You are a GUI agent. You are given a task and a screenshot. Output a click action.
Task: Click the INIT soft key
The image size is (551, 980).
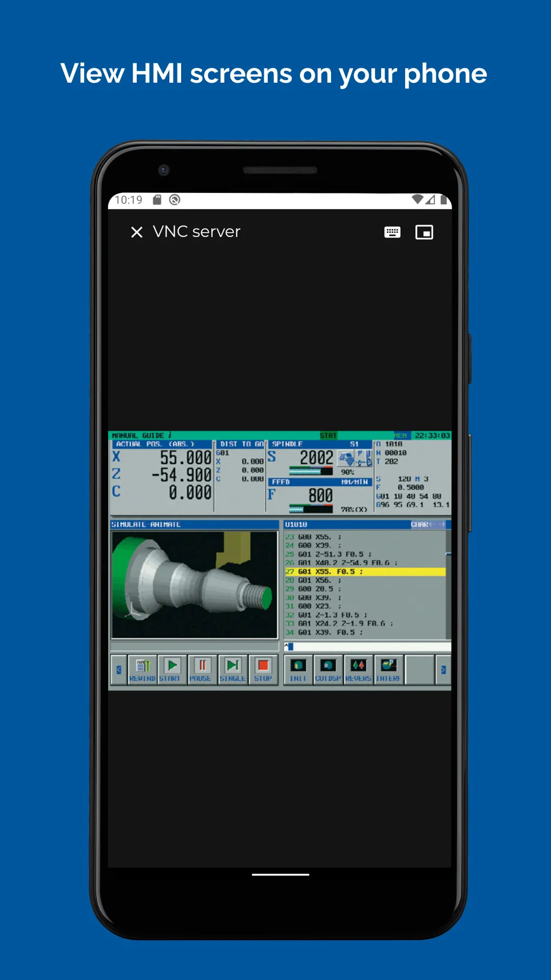pyautogui.click(x=298, y=670)
